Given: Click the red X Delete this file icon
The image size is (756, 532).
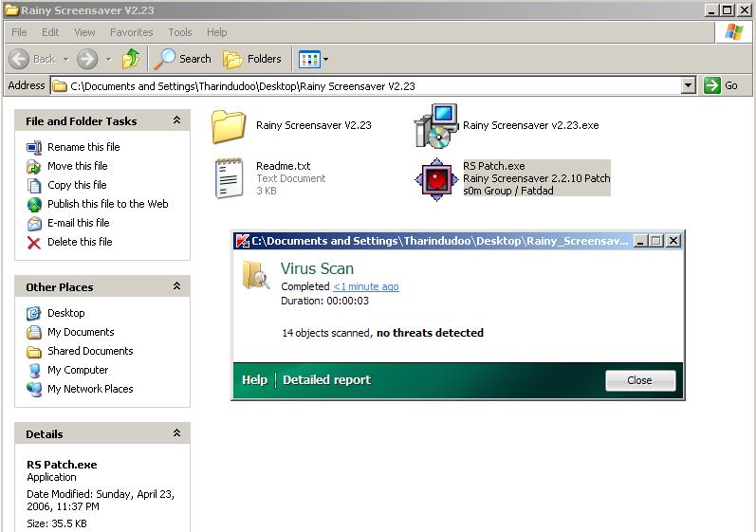Looking at the screenshot, I should tap(34, 243).
